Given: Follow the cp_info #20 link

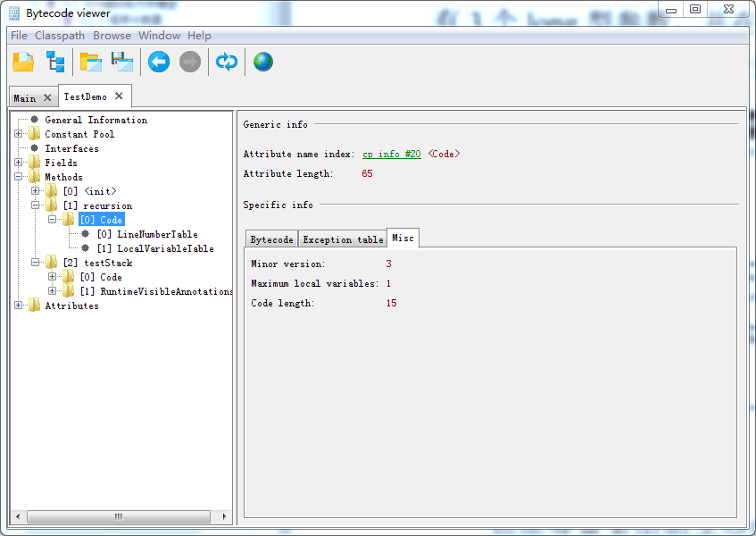Looking at the screenshot, I should (392, 154).
